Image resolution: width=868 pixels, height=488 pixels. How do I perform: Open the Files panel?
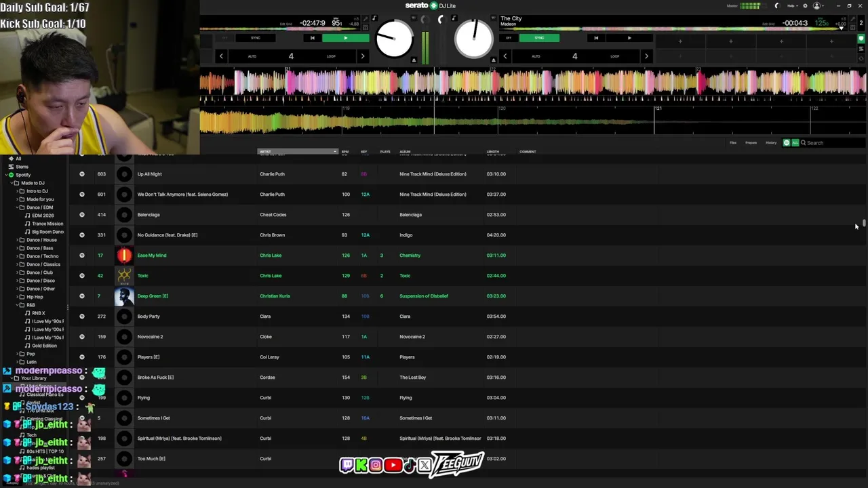tap(733, 142)
